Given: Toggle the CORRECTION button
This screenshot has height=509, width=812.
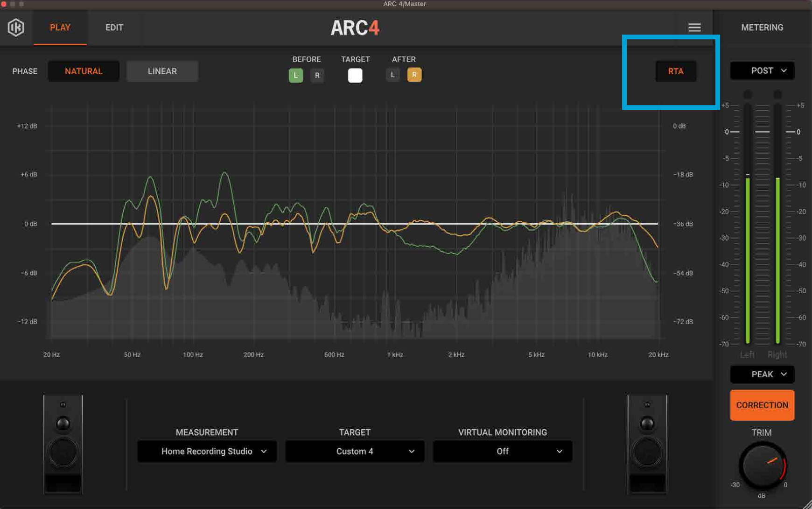Looking at the screenshot, I should pyautogui.click(x=762, y=405).
